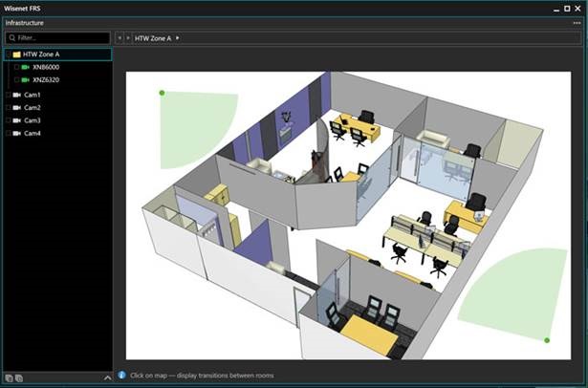Collapse the tree panel using the bottom chevron
The height and width of the screenshot is (388, 588).
[x=105, y=377]
